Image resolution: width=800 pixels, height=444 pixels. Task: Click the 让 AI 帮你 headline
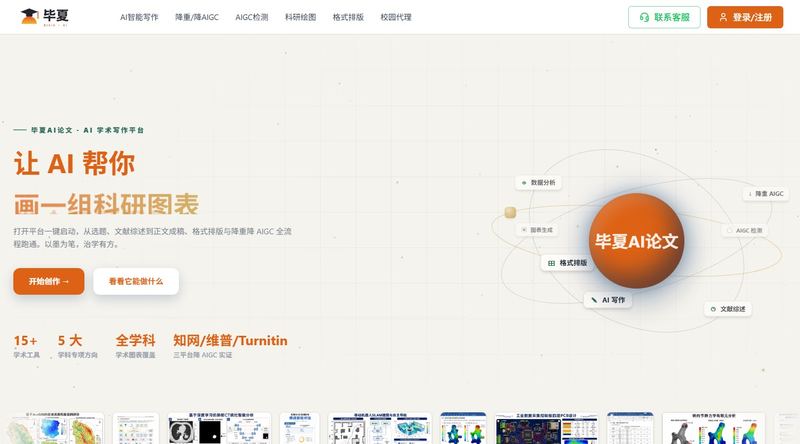tap(74, 164)
